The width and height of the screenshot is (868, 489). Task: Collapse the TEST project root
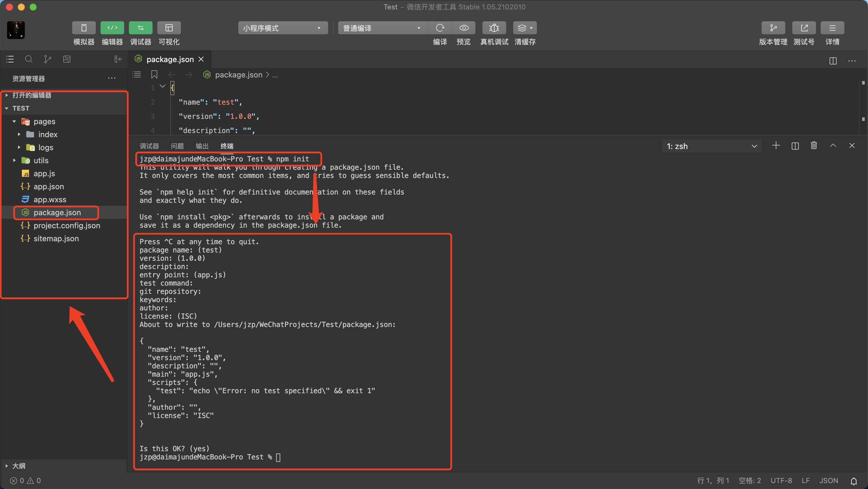point(64,108)
